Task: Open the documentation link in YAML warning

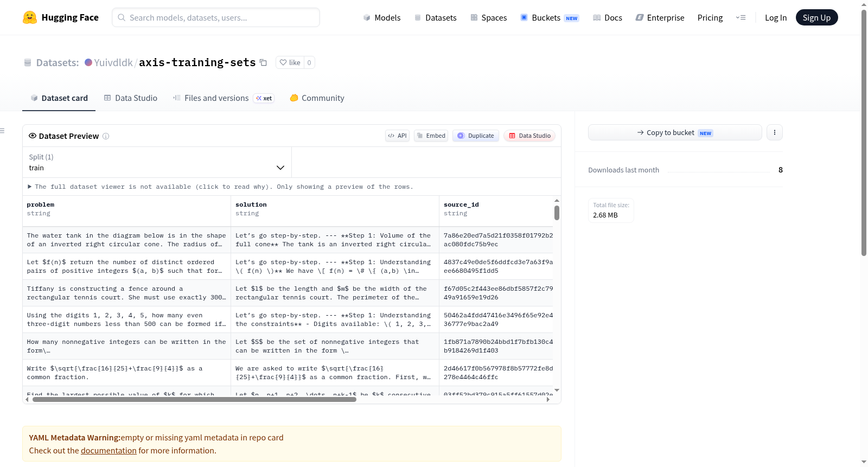Action: [x=108, y=451]
